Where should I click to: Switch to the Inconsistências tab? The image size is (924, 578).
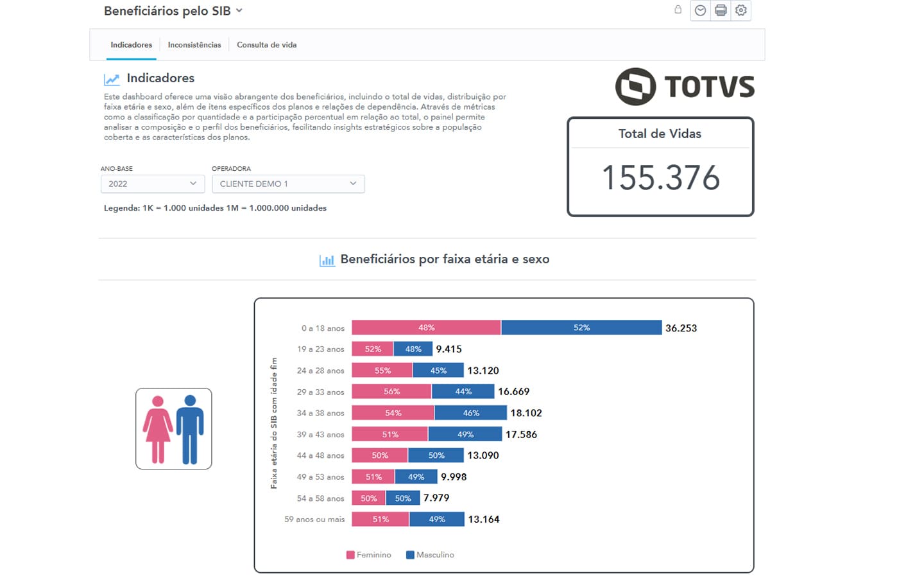tap(194, 45)
